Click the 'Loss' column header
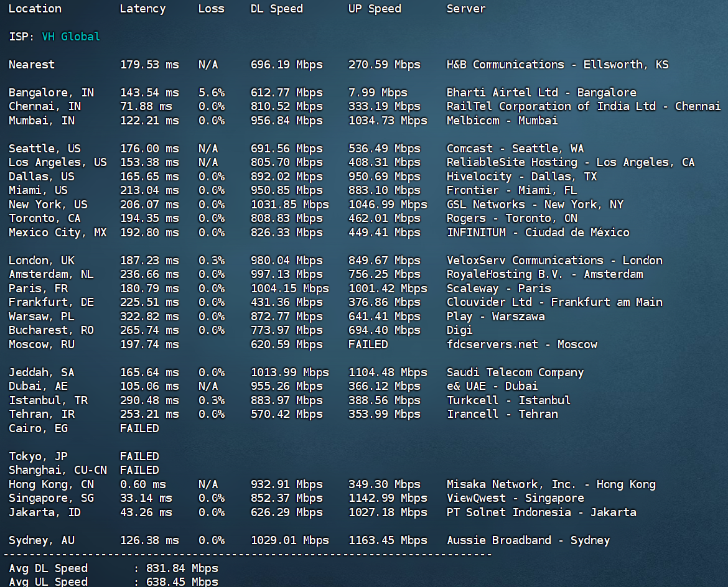Image resolution: width=728 pixels, height=587 pixels. click(212, 9)
